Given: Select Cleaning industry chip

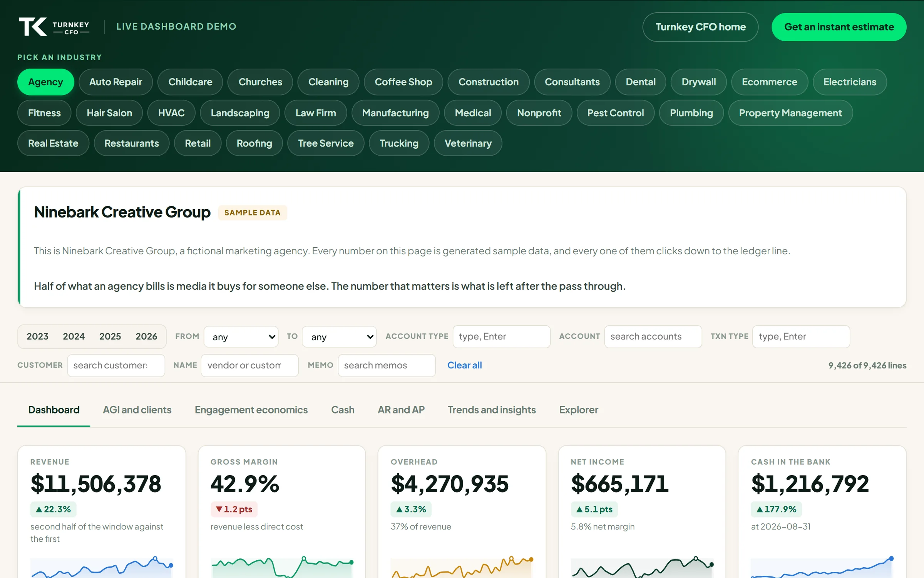Looking at the screenshot, I should tap(328, 82).
